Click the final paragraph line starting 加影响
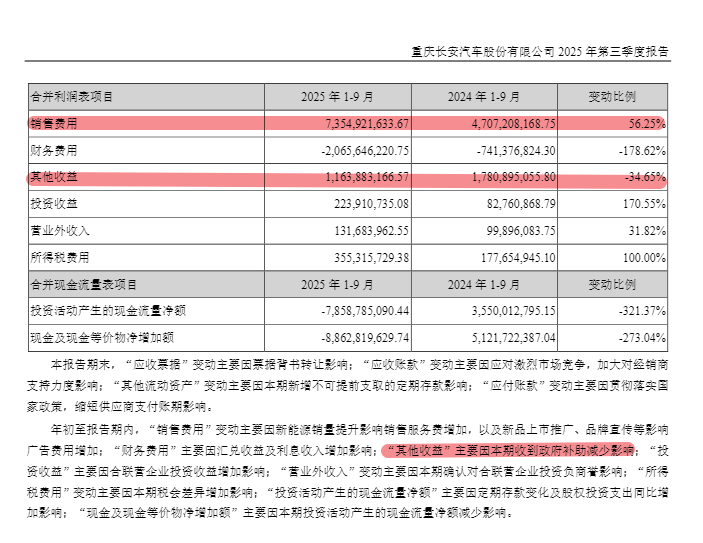This screenshot has height=543, width=703. [270, 513]
